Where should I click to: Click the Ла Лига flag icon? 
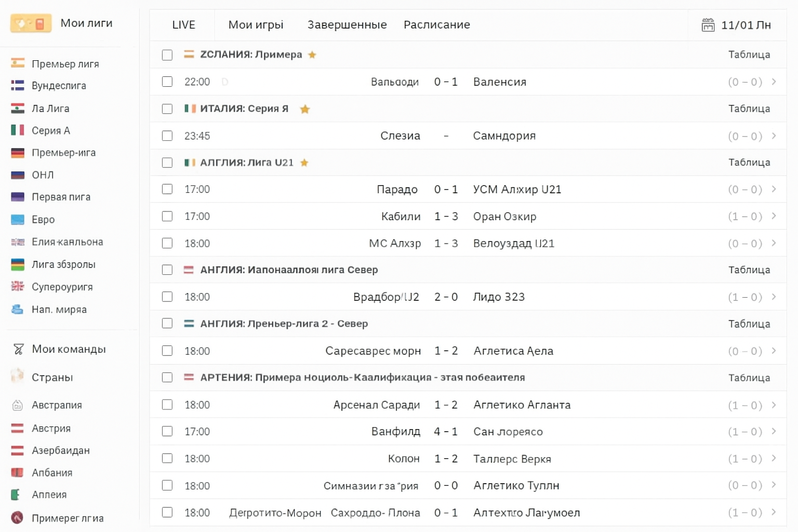tap(17, 108)
